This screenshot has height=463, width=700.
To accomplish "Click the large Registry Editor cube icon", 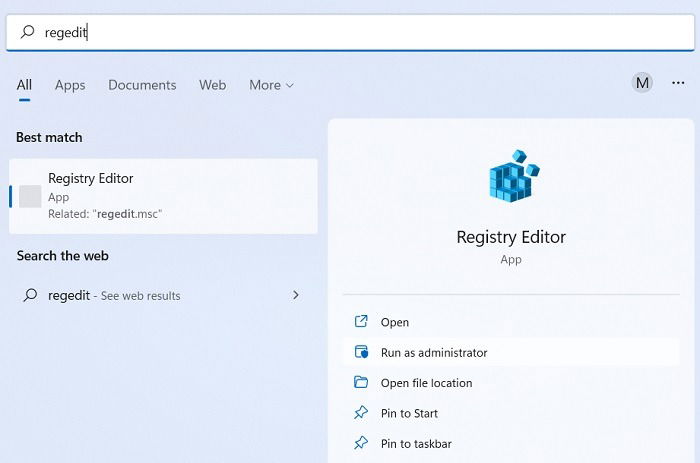I will (514, 176).
